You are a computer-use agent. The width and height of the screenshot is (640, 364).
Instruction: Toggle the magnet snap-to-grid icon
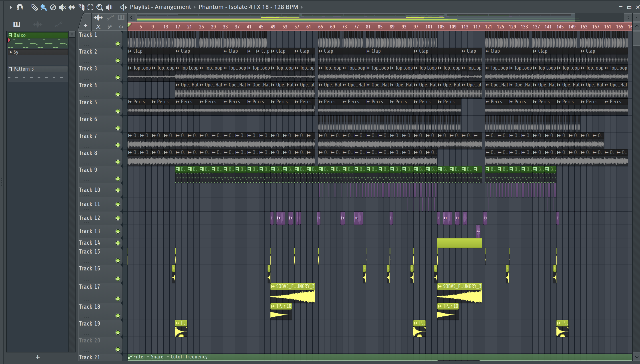click(20, 7)
